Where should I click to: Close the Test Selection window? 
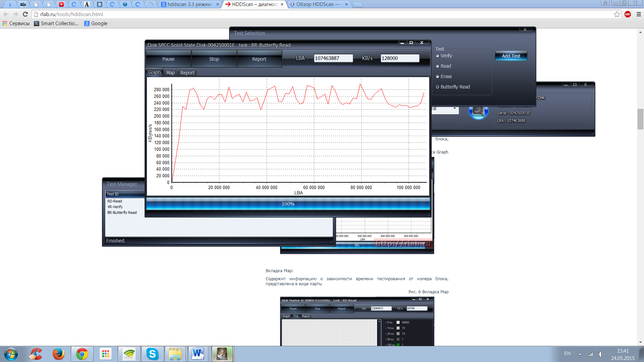(525, 30)
